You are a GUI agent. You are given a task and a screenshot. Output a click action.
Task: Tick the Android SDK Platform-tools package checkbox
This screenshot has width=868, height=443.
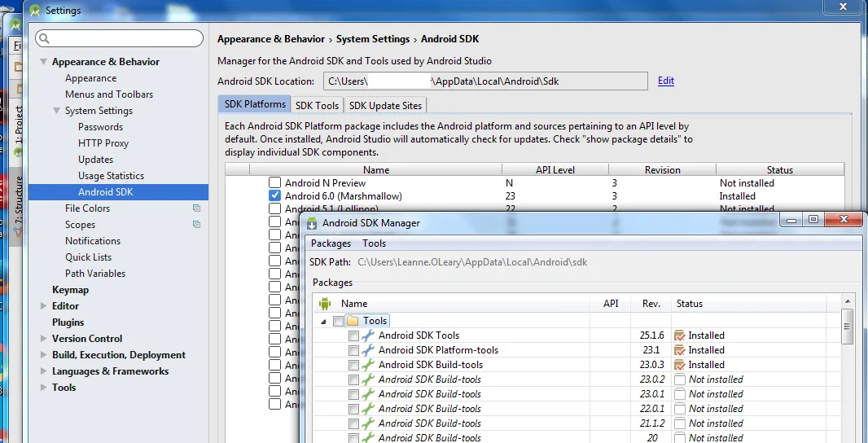[353, 350]
